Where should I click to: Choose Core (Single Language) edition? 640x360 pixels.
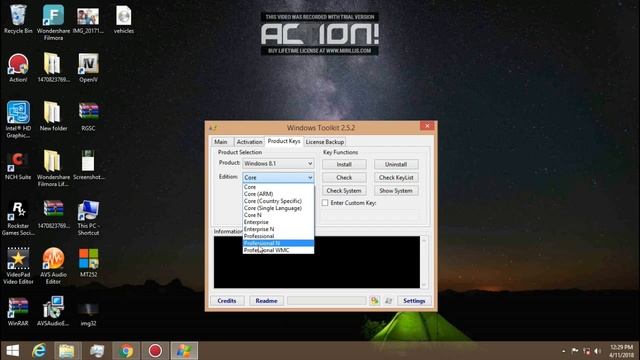pos(278,208)
